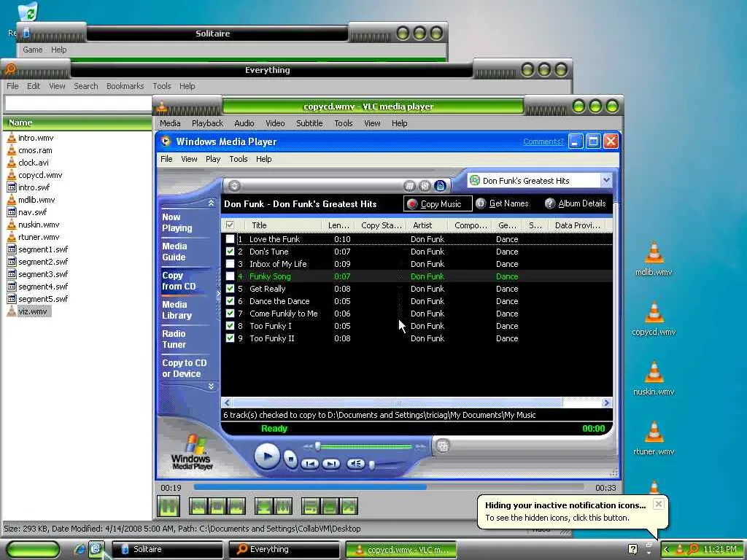Select rtuner.wmv desktop icon
Screen dimensions: 747x560
coord(654,438)
